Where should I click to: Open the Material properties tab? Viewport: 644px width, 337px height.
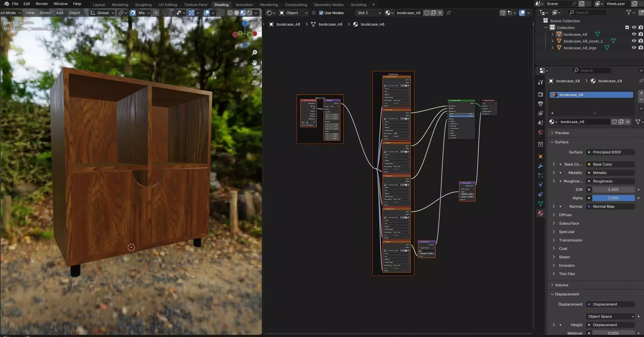(541, 213)
